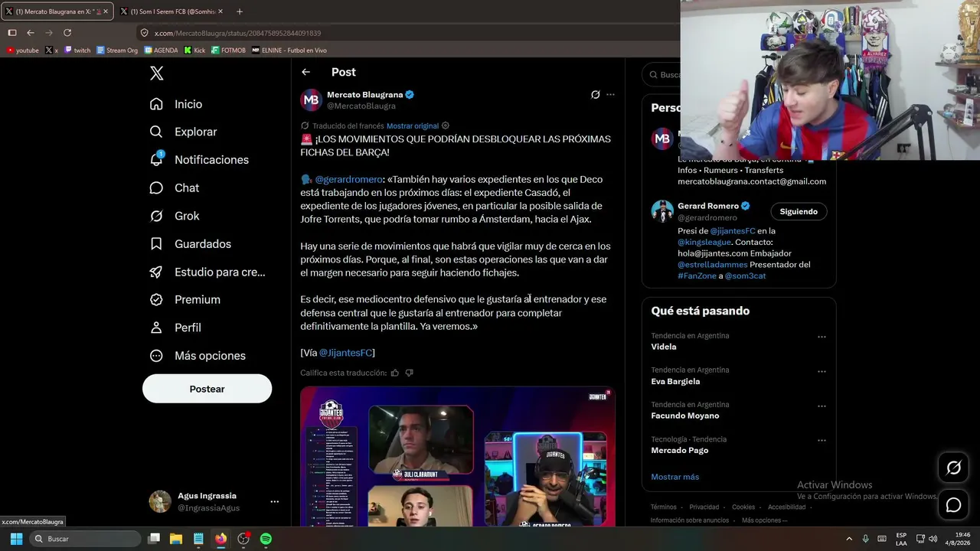The width and height of the screenshot is (980, 551).
Task: Open Spotify from the taskbar
Action: (266, 539)
